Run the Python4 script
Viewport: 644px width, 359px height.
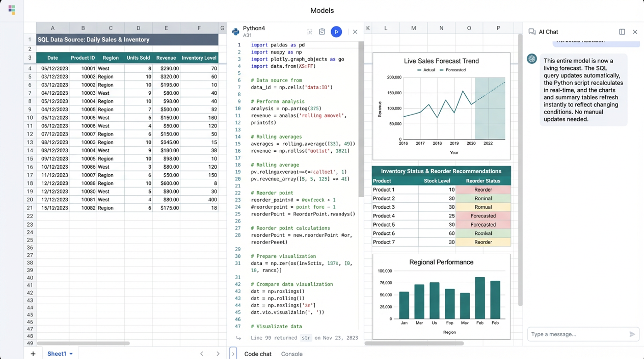click(336, 32)
